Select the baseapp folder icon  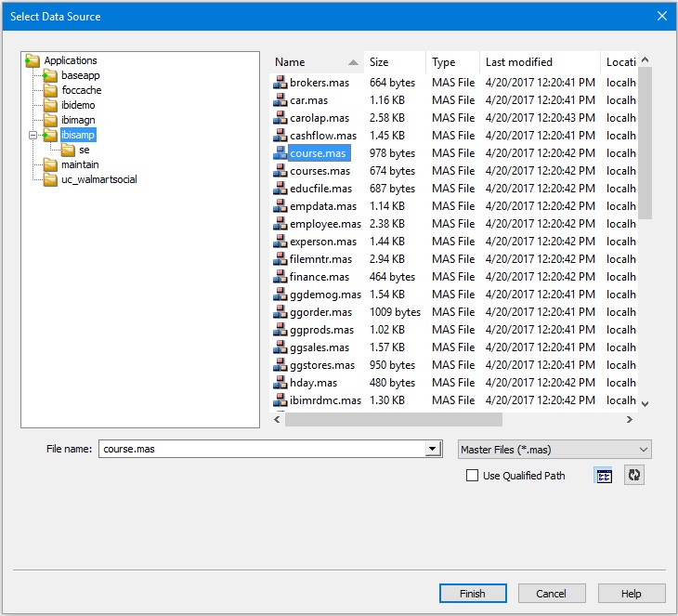(x=51, y=75)
